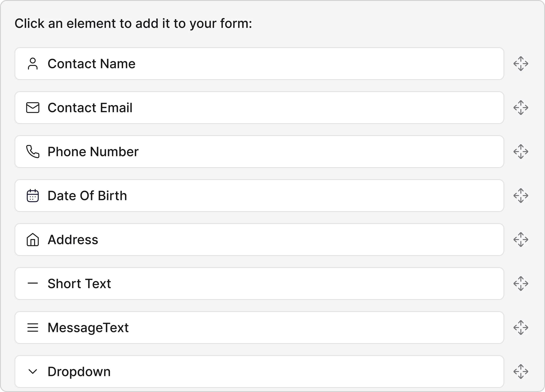This screenshot has width=545, height=392.
Task: Add the Contact Name element to form
Action: (x=259, y=64)
